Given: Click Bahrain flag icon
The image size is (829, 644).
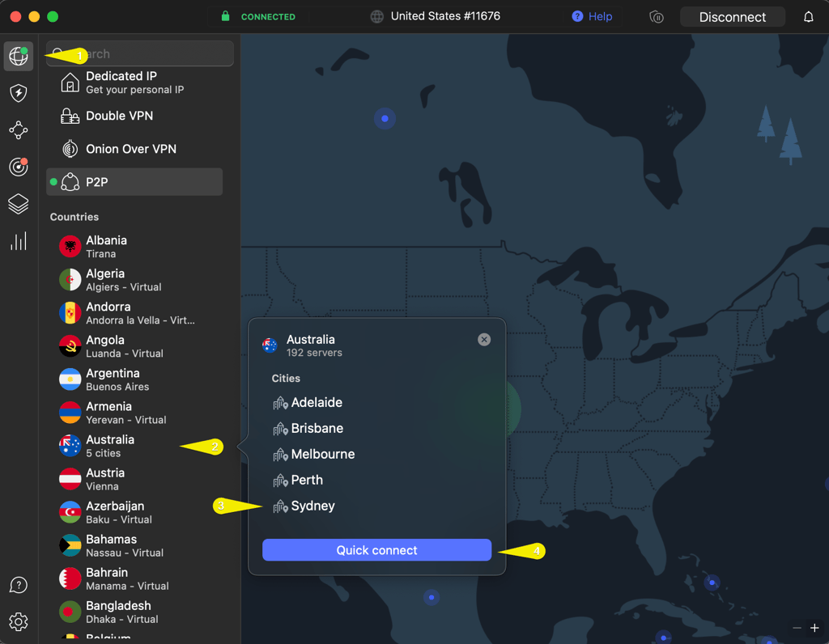Looking at the screenshot, I should (70, 579).
